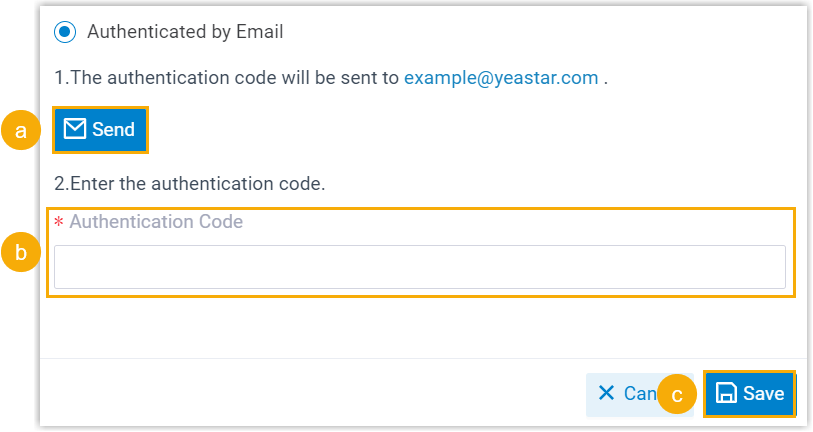Select the Authenticated by Email radio button
The width and height of the screenshot is (813, 432).
coord(65,32)
